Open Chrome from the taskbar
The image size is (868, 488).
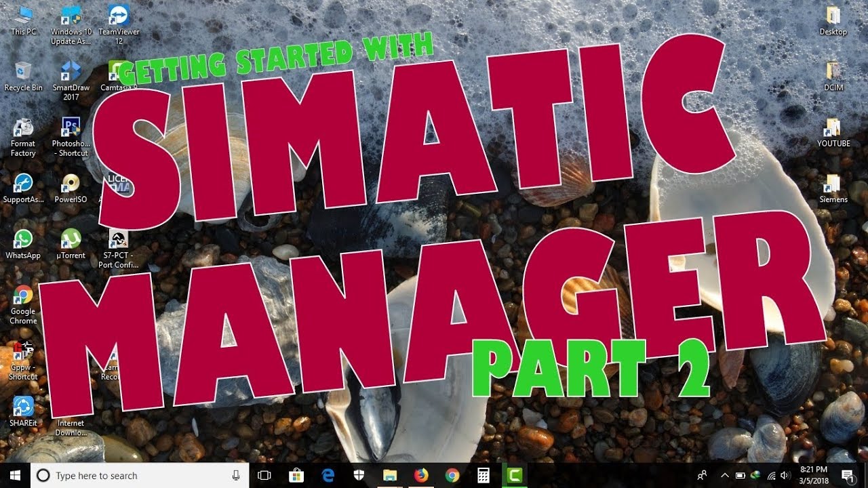pyautogui.click(x=452, y=476)
